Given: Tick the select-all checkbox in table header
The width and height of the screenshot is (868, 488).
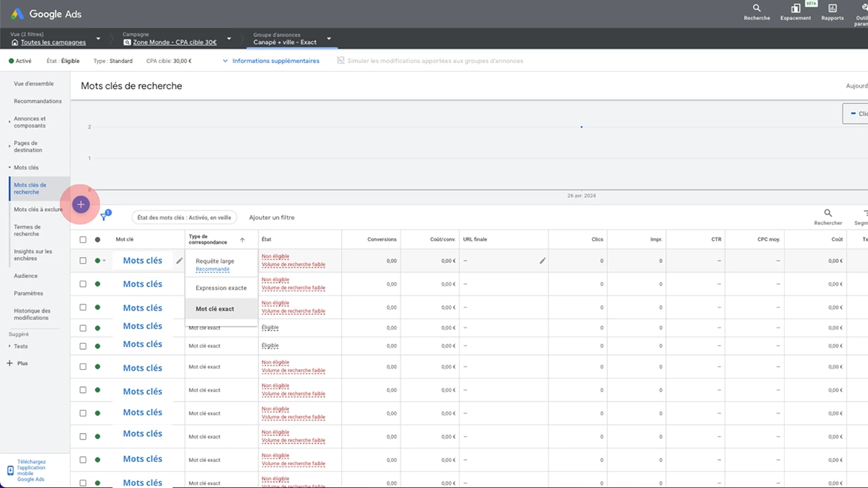Looking at the screenshot, I should pos(83,240).
